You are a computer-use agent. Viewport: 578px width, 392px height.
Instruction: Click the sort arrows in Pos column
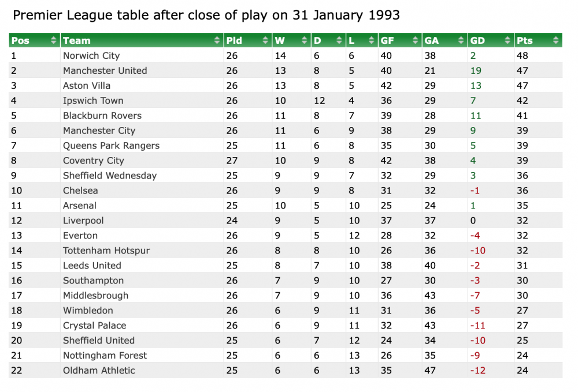click(x=54, y=40)
